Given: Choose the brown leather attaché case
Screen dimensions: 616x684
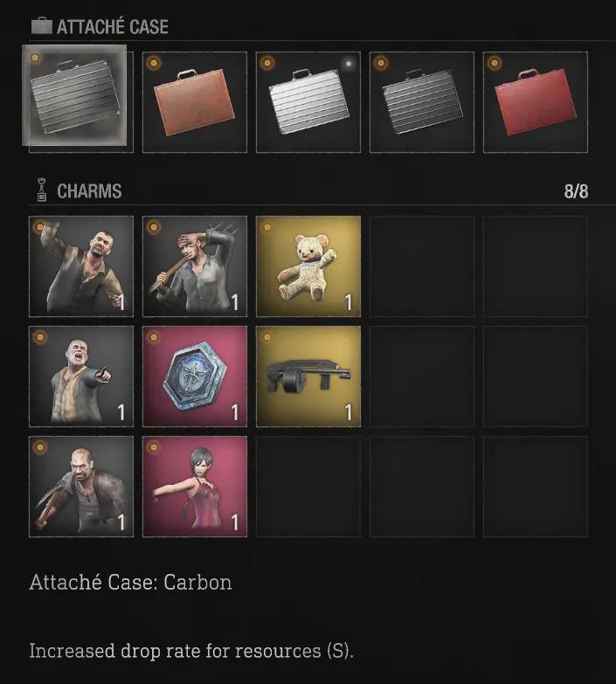Looking at the screenshot, I should point(195,102).
